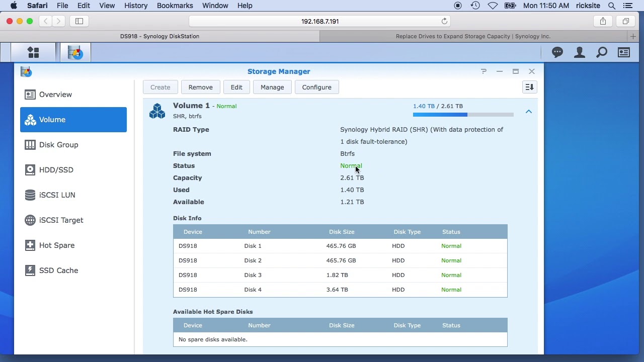Switch to DS918 Synology DiskStation tab

[x=160, y=36]
